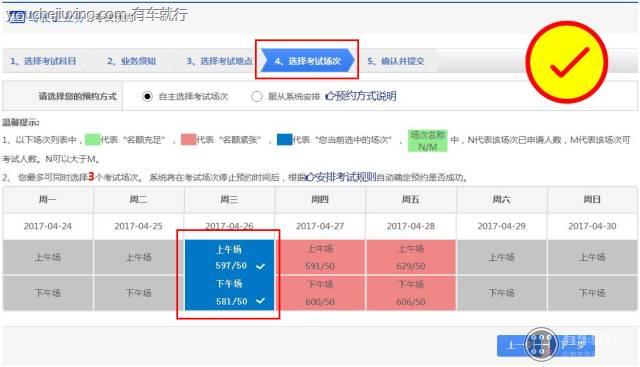
Task: Open 预约方式说明 link
Action: (x=361, y=96)
